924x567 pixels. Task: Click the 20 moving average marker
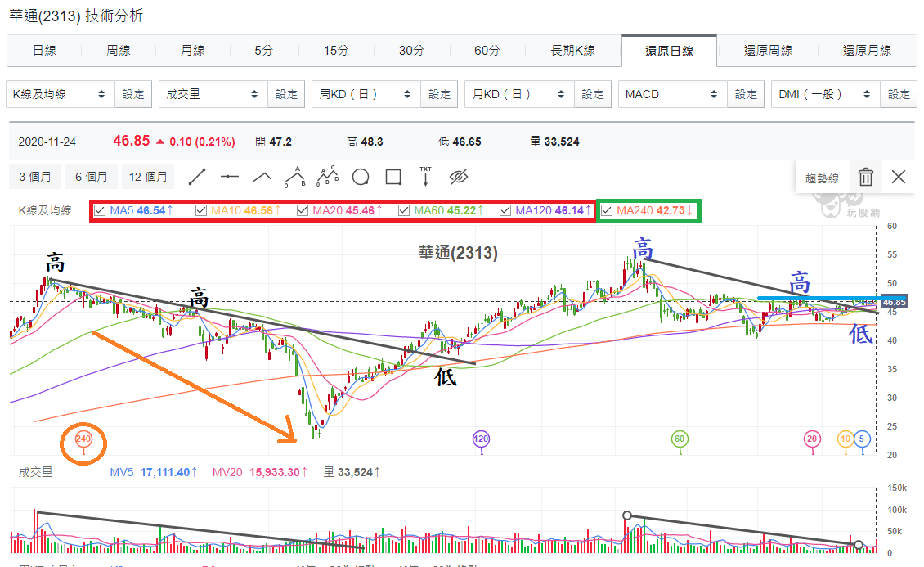click(812, 439)
